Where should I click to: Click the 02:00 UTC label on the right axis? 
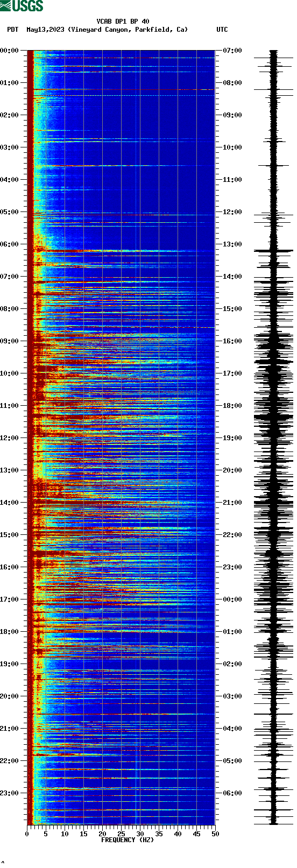pyautogui.click(x=232, y=664)
